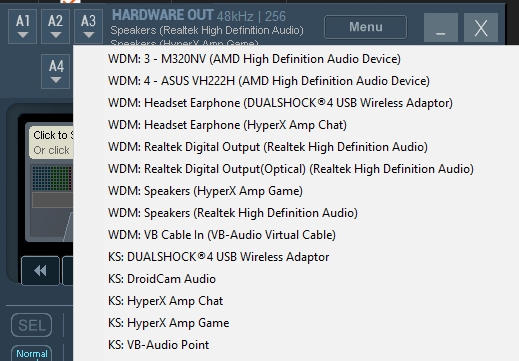
Task: Select WDM: 3 - M320NV AMD output
Action: (254, 59)
